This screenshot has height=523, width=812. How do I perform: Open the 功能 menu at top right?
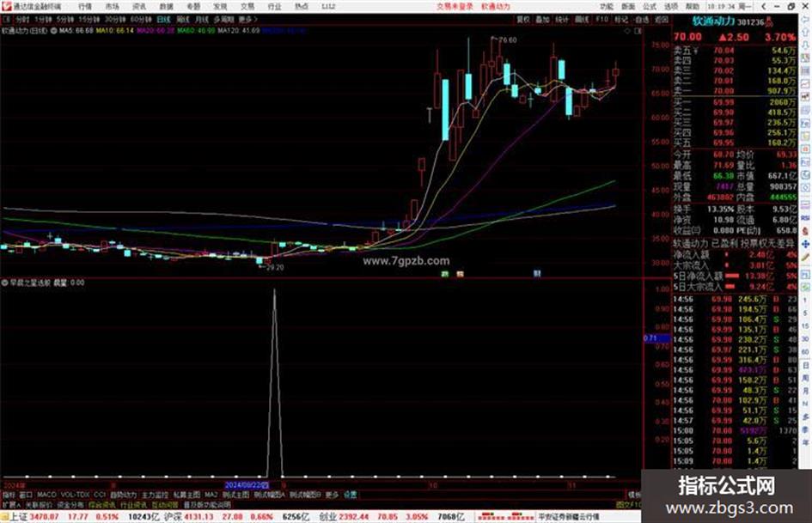(x=607, y=7)
